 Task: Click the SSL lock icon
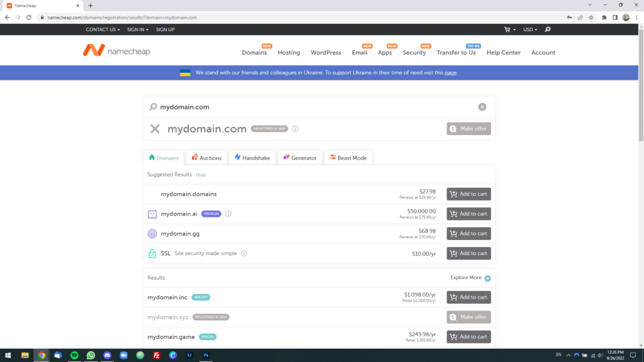click(152, 253)
